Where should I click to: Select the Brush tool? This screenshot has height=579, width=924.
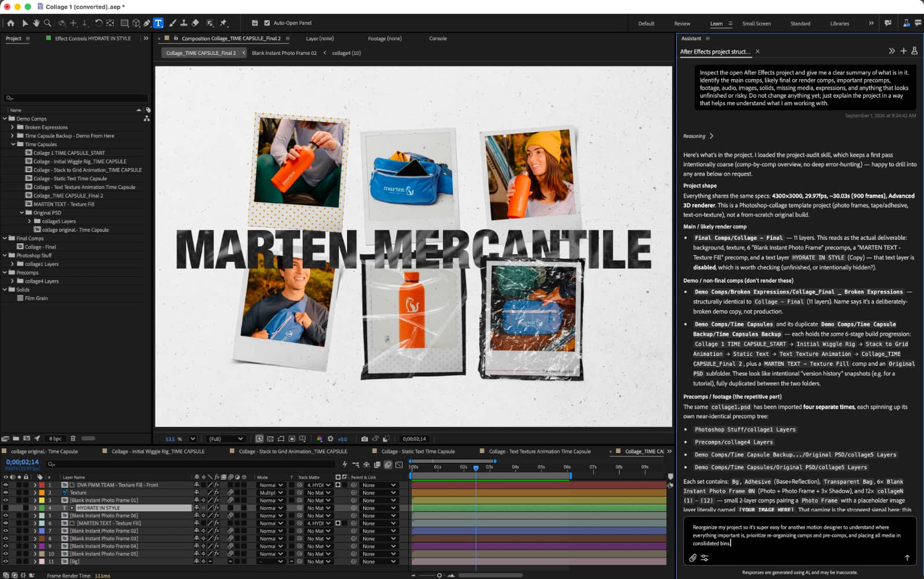[x=172, y=23]
